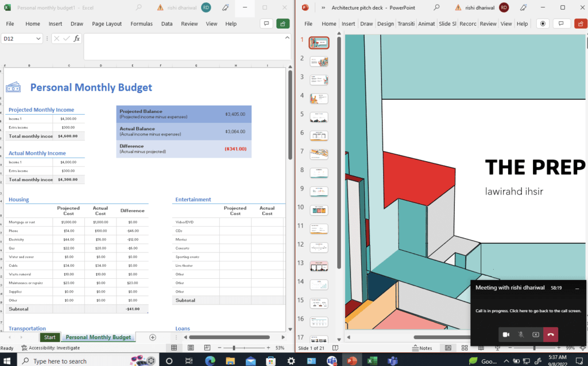Screen dimensions: 588x366
Task: Add a new sheet with plus icon
Action: pyautogui.click(x=152, y=337)
